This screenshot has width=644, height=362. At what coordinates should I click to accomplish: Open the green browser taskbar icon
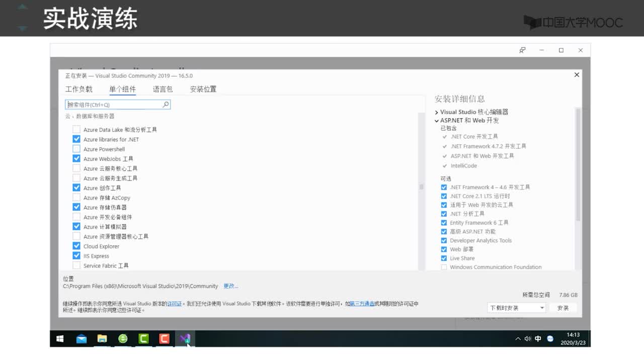click(123, 339)
